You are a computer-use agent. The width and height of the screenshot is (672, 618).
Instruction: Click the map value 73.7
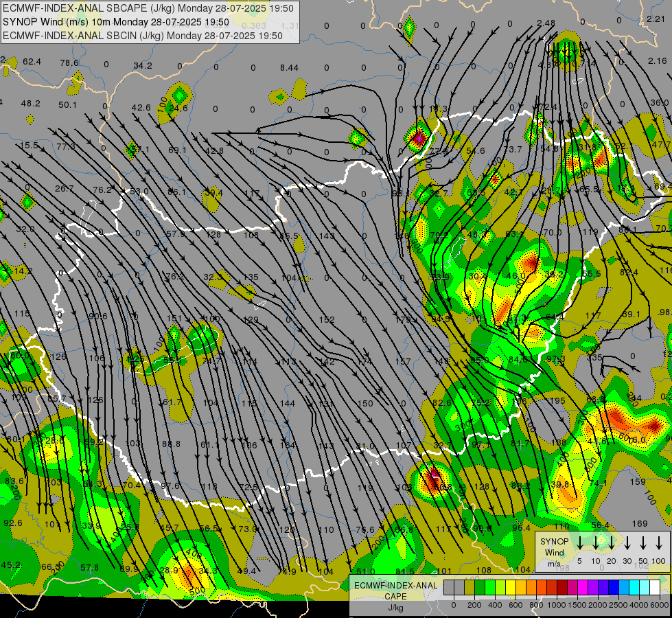click(513, 149)
